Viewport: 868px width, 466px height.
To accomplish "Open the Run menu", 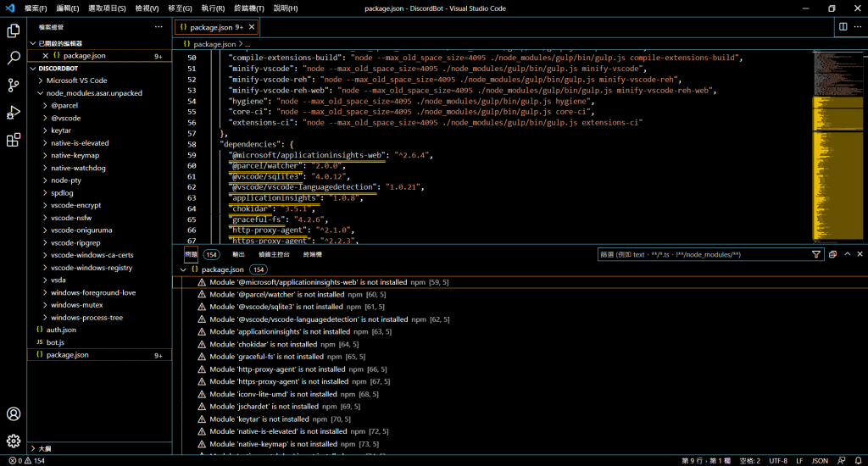I will [213, 8].
